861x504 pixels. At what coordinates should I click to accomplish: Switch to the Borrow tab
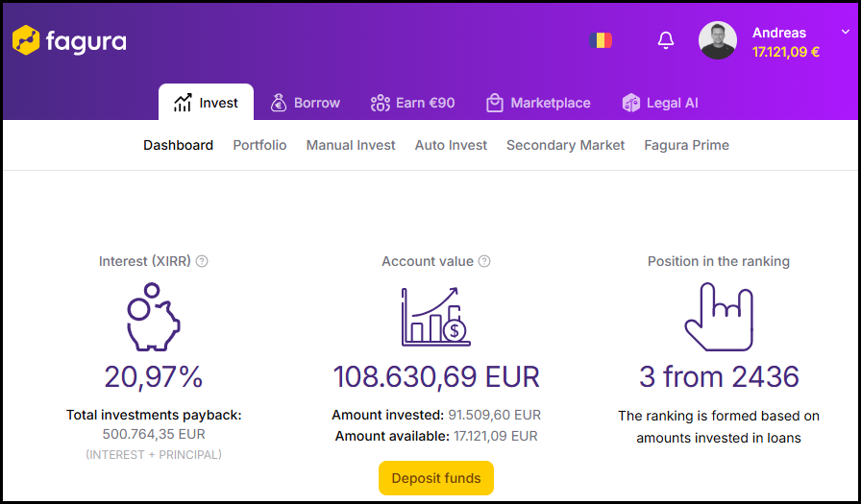pyautogui.click(x=306, y=103)
